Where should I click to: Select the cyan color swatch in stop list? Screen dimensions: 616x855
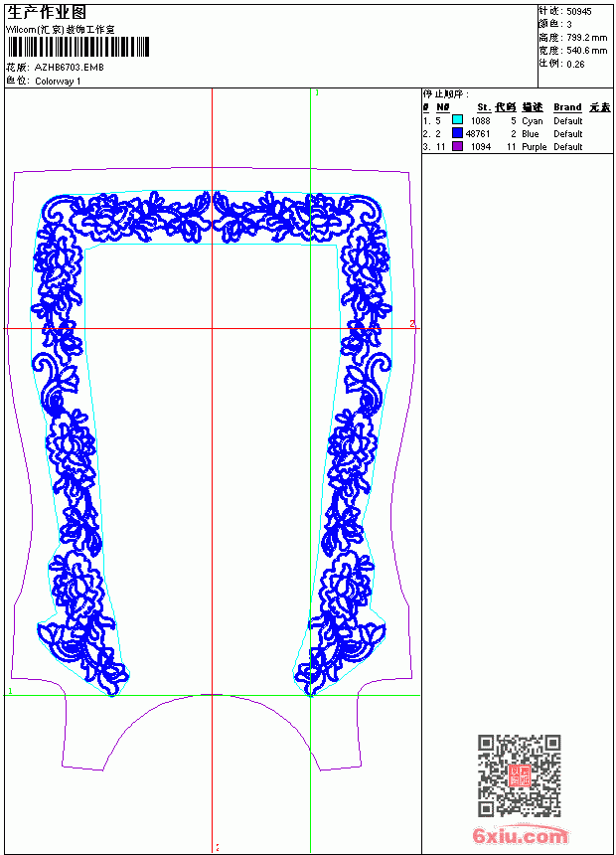457,120
